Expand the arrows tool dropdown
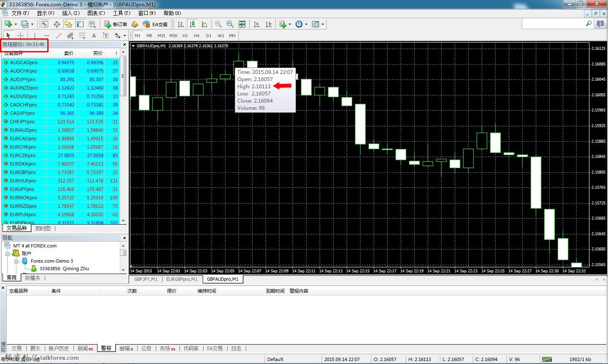 (x=125, y=35)
